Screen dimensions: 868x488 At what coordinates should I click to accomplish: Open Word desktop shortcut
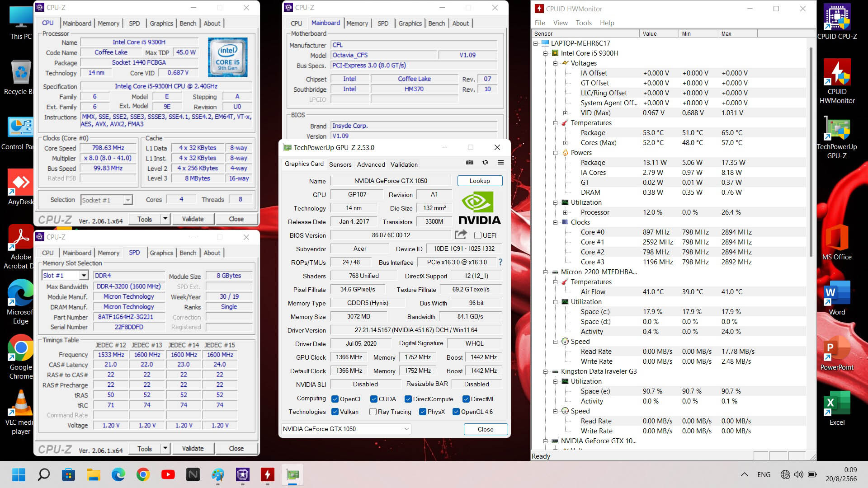click(837, 298)
